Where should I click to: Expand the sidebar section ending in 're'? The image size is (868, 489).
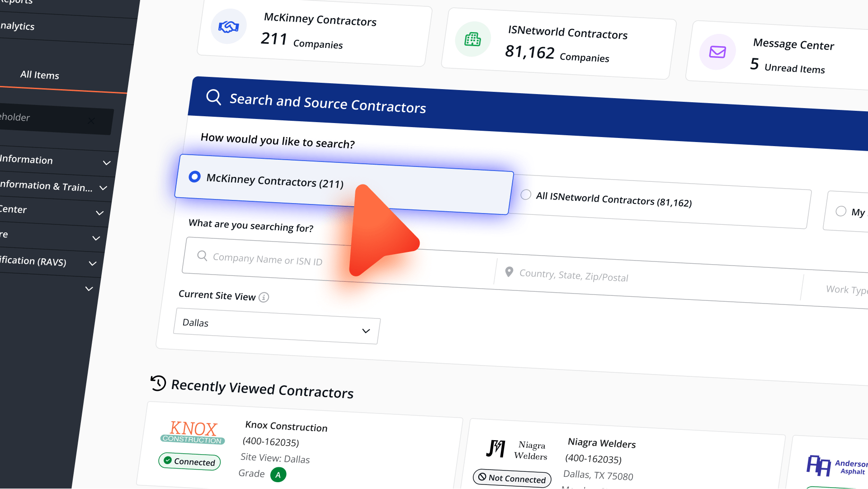[96, 238]
